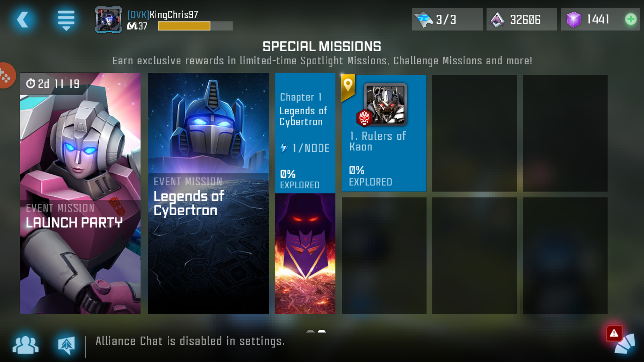644x362 pixels.
Task: Switch to the first page indicator dot
Action: coord(310,331)
